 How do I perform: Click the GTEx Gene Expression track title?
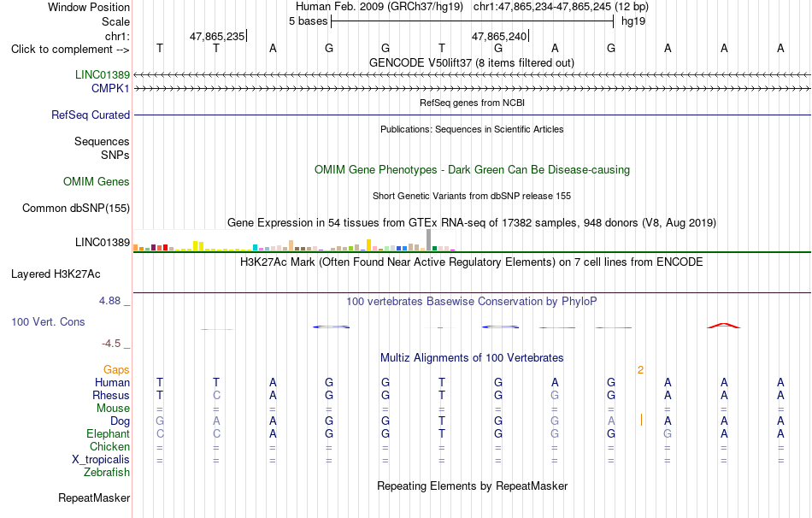click(x=471, y=223)
